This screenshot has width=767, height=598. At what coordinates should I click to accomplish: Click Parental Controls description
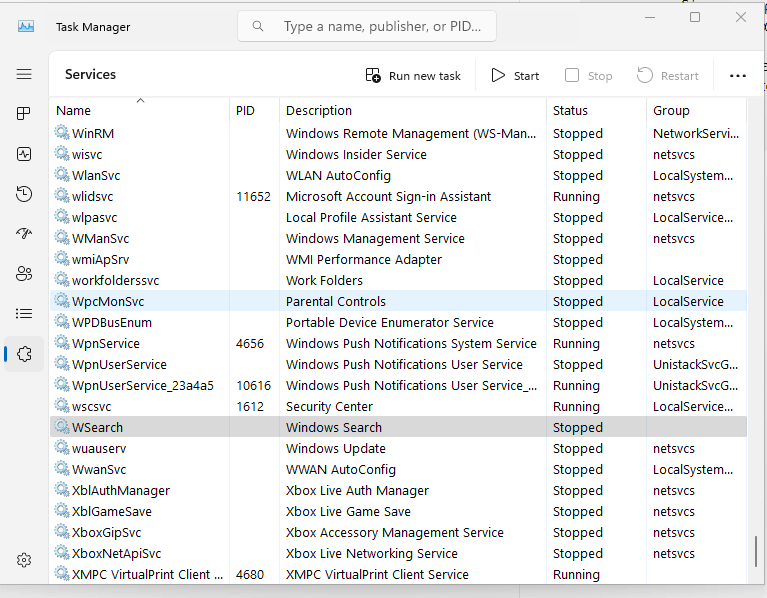[x=336, y=302]
